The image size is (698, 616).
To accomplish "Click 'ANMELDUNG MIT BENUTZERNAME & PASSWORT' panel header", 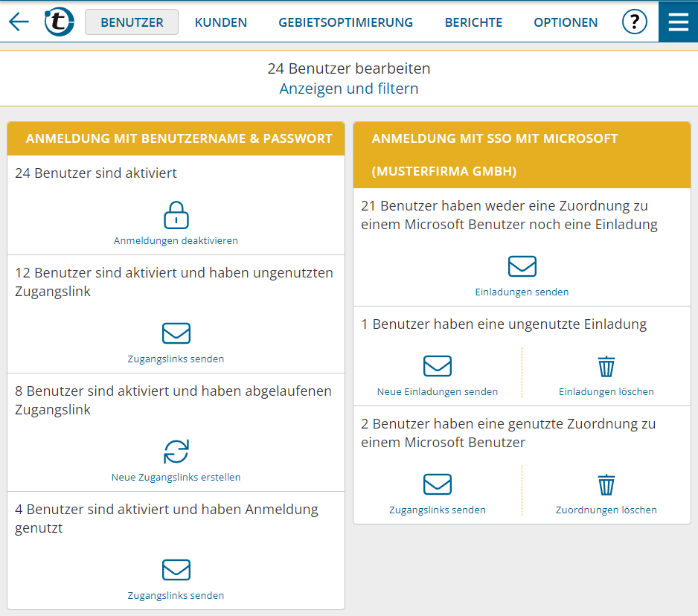I will (x=176, y=138).
